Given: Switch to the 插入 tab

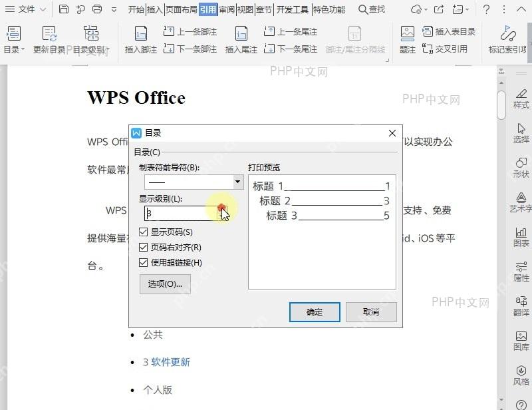Looking at the screenshot, I should pos(155,9).
